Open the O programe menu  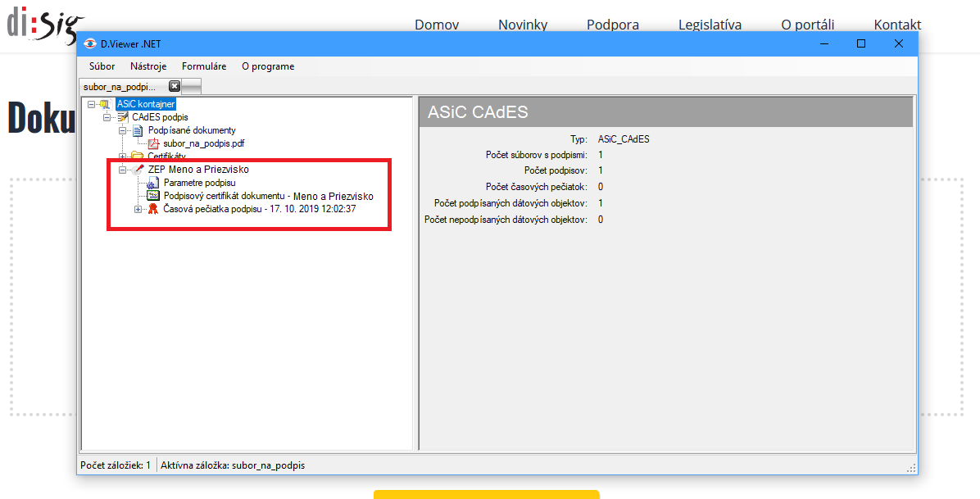pyautogui.click(x=268, y=66)
